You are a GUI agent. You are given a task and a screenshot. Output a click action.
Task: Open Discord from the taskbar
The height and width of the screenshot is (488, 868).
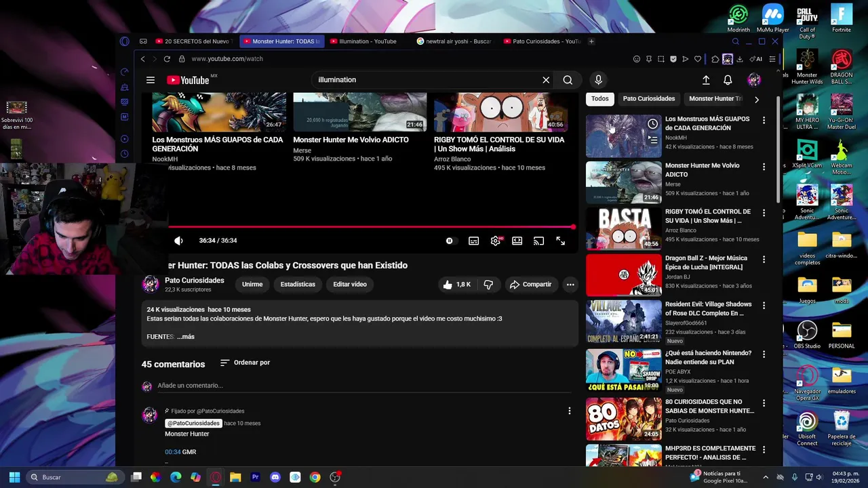pyautogui.click(x=275, y=477)
